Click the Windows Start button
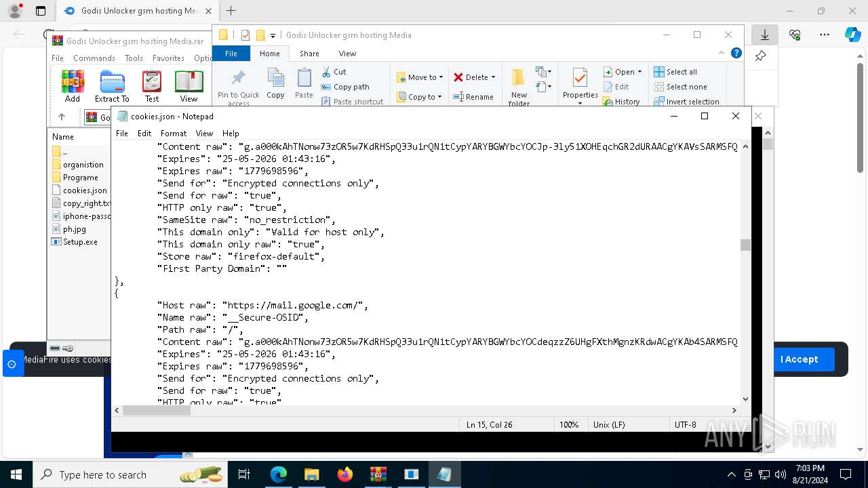 [x=16, y=474]
